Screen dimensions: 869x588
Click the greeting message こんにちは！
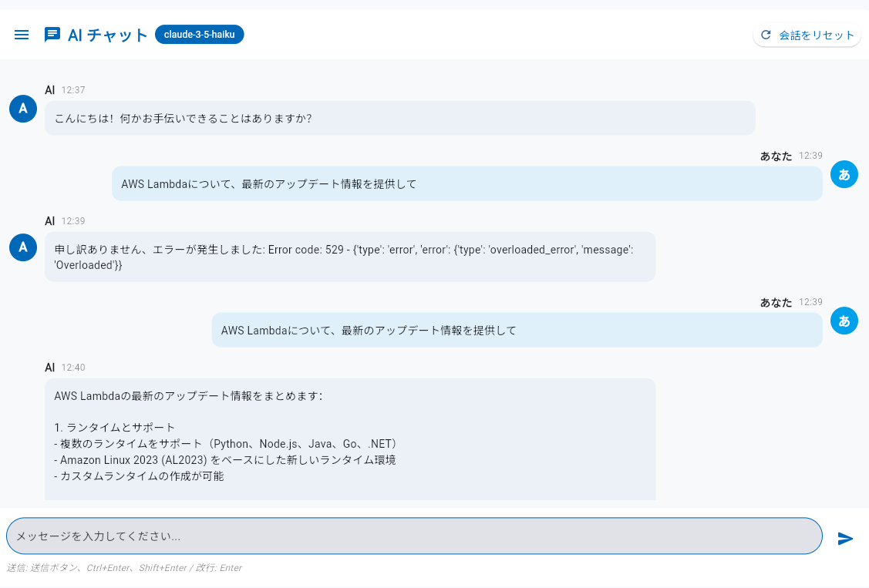(x=399, y=118)
